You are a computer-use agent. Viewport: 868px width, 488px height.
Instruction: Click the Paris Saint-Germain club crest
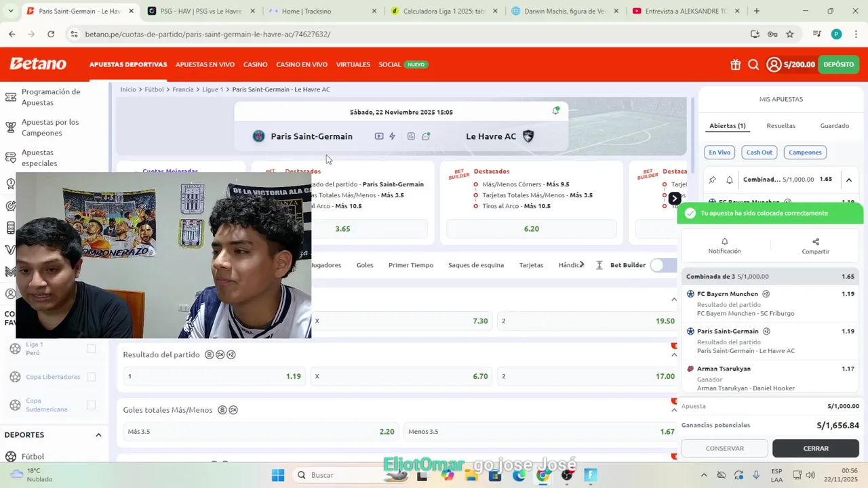pos(258,136)
